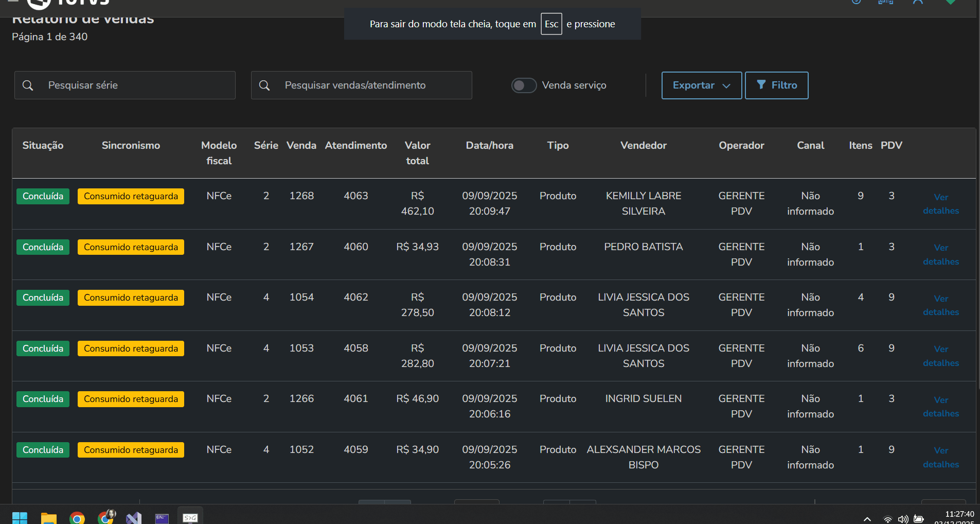Focus the Pesquisar vendas/atendimento field

[x=362, y=85]
